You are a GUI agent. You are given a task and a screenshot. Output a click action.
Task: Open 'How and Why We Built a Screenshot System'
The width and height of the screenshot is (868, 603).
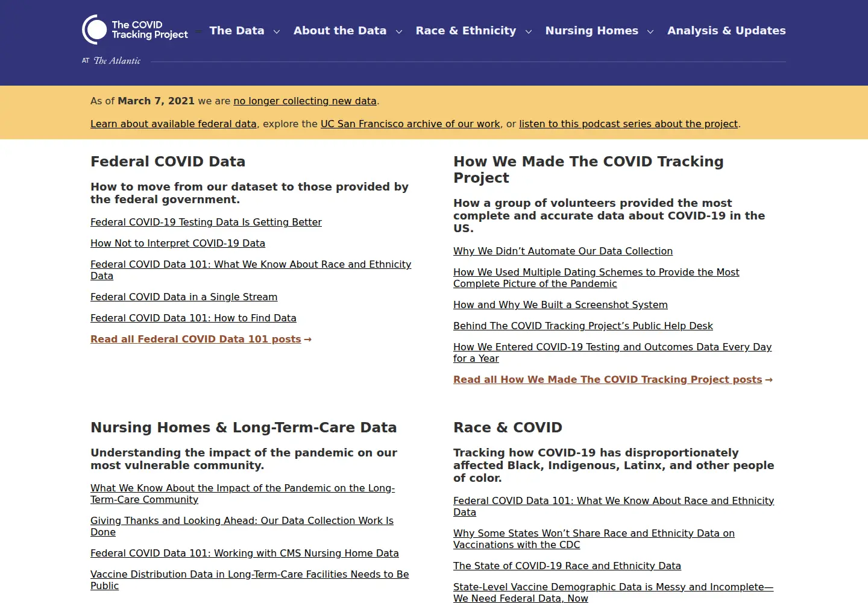point(561,305)
